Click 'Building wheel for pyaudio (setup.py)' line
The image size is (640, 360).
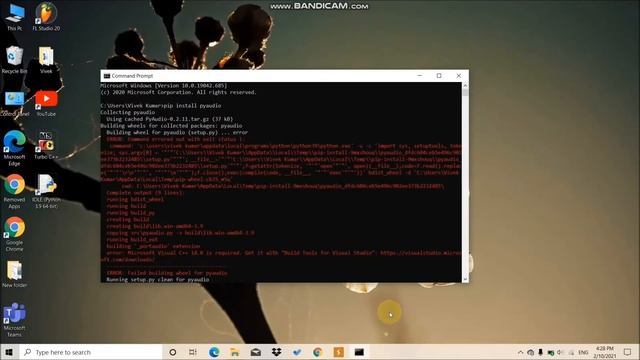177,133
